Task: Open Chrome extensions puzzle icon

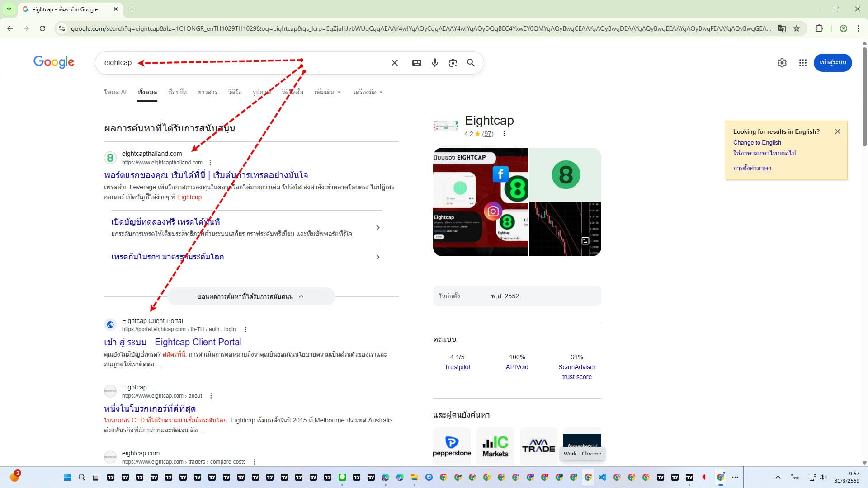Action: (x=819, y=28)
